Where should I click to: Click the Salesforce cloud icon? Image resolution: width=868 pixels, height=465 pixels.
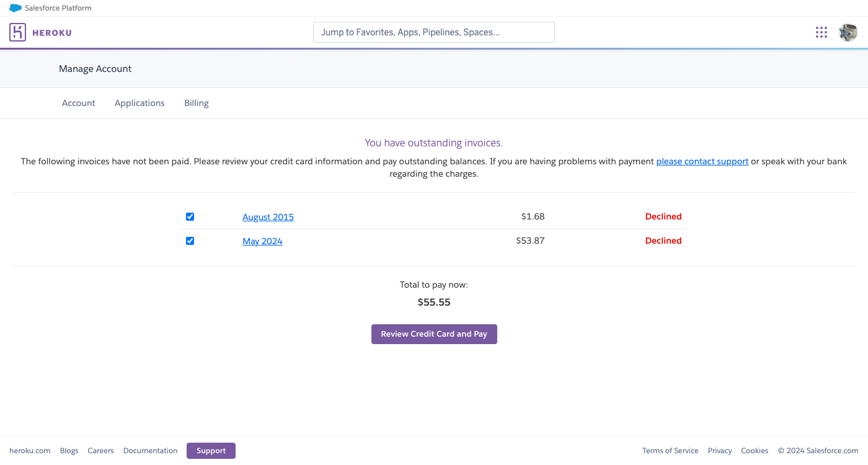15,8
